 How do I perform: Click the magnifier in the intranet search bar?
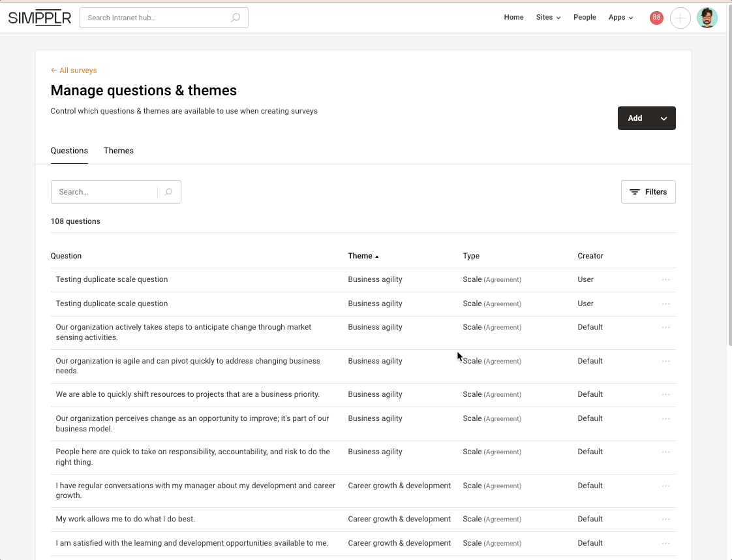pos(235,18)
